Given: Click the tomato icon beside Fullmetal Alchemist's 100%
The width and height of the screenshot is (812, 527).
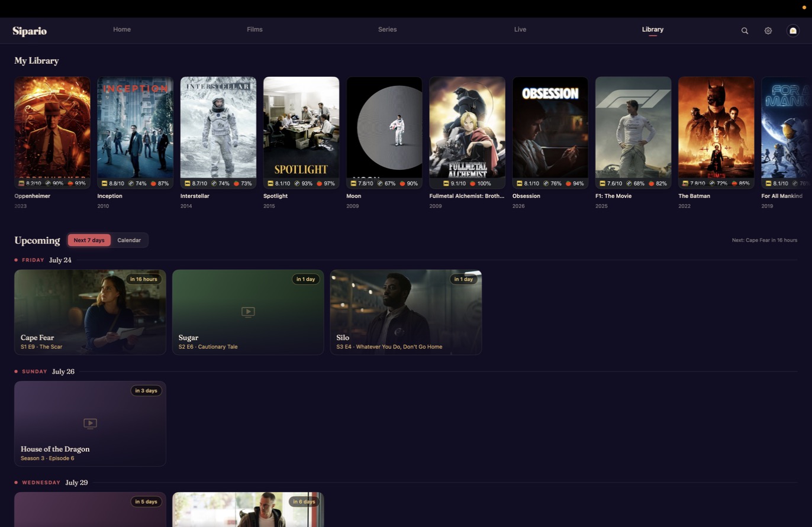Looking at the screenshot, I should [472, 183].
